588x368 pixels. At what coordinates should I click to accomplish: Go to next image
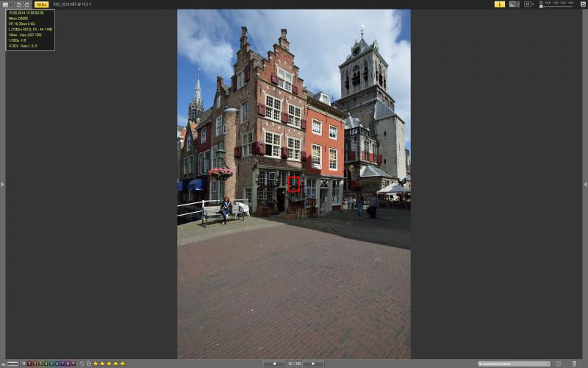click(314, 364)
